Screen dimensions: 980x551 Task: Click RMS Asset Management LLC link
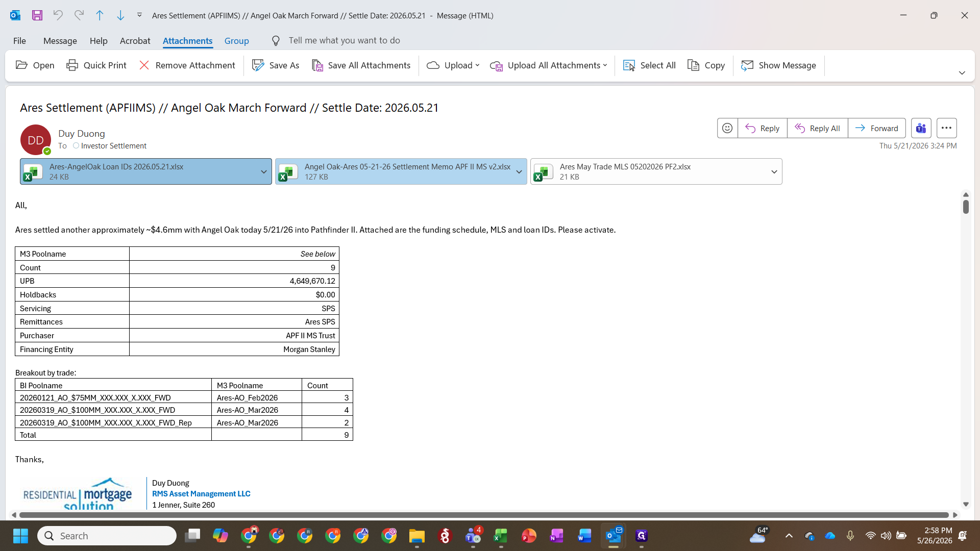201,494
